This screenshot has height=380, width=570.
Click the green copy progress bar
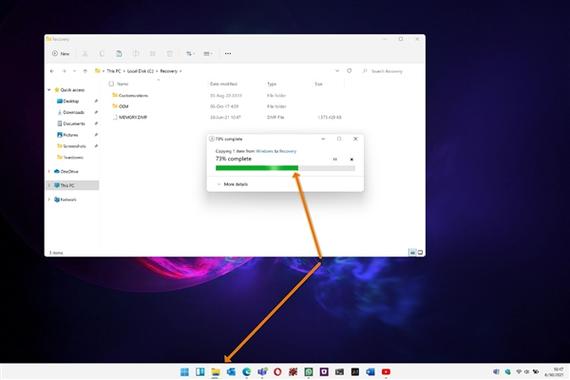click(x=285, y=168)
